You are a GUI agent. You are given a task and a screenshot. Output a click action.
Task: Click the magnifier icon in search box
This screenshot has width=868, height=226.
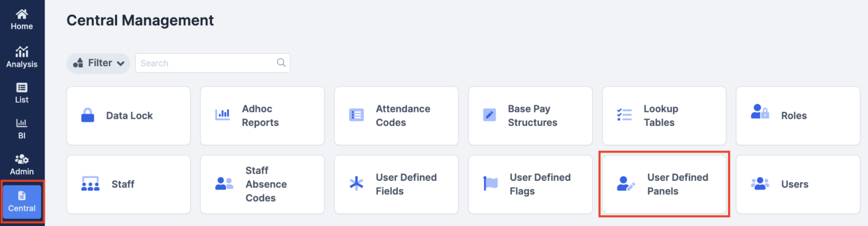(281, 63)
